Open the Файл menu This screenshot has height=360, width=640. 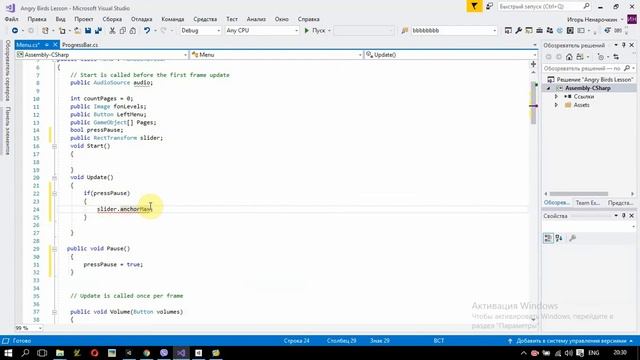pos(11,19)
